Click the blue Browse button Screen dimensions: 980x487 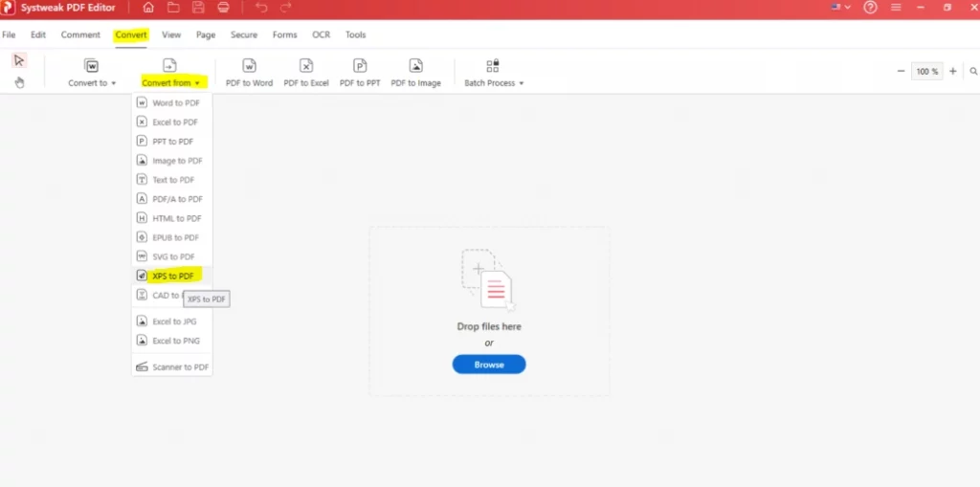[489, 365]
